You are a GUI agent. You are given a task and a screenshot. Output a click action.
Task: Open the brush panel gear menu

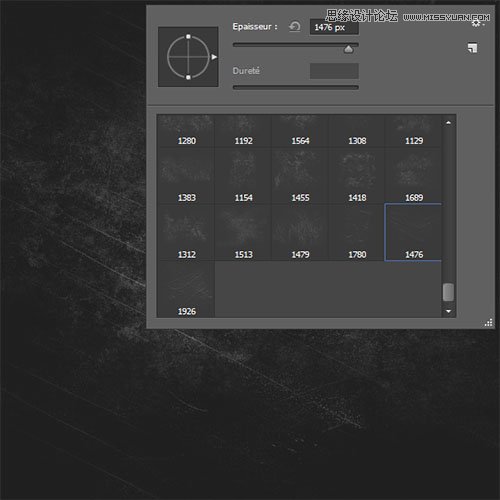[478, 23]
